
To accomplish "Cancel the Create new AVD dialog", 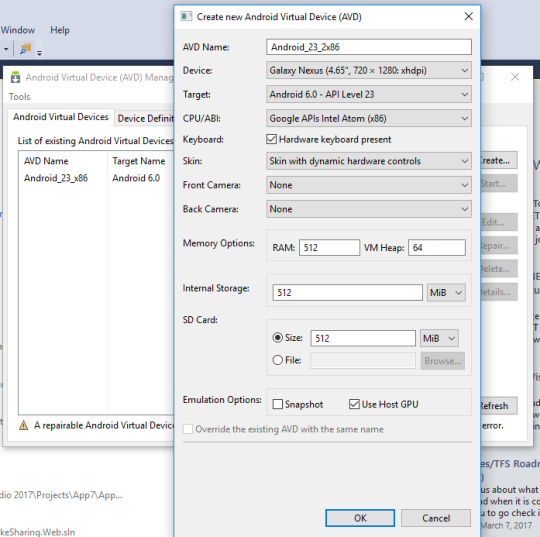I will click(x=436, y=518).
